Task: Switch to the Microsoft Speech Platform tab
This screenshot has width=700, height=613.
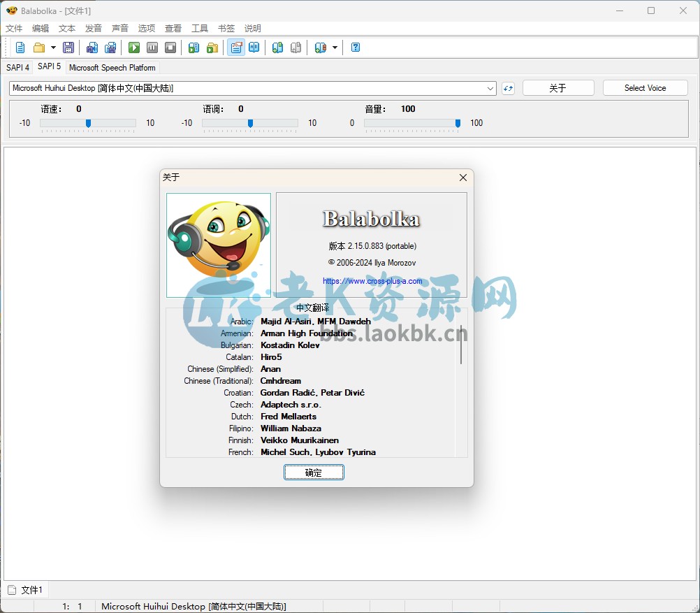Action: tap(112, 68)
